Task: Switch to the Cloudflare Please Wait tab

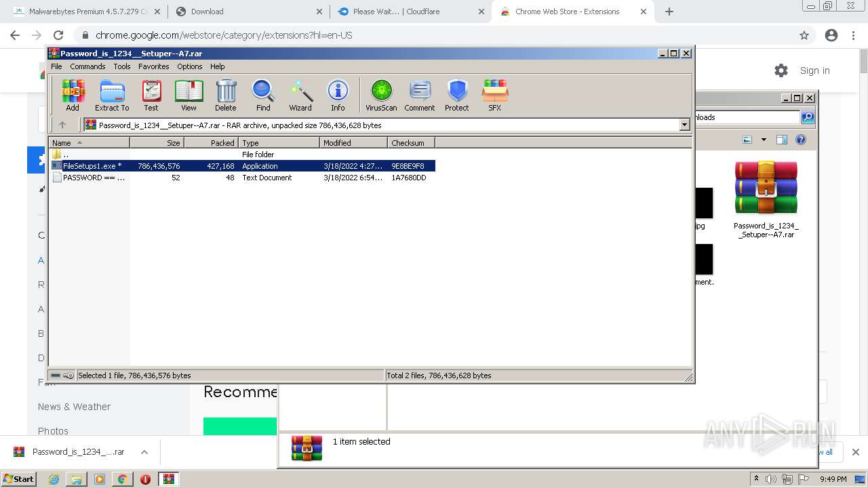Action: coord(411,12)
